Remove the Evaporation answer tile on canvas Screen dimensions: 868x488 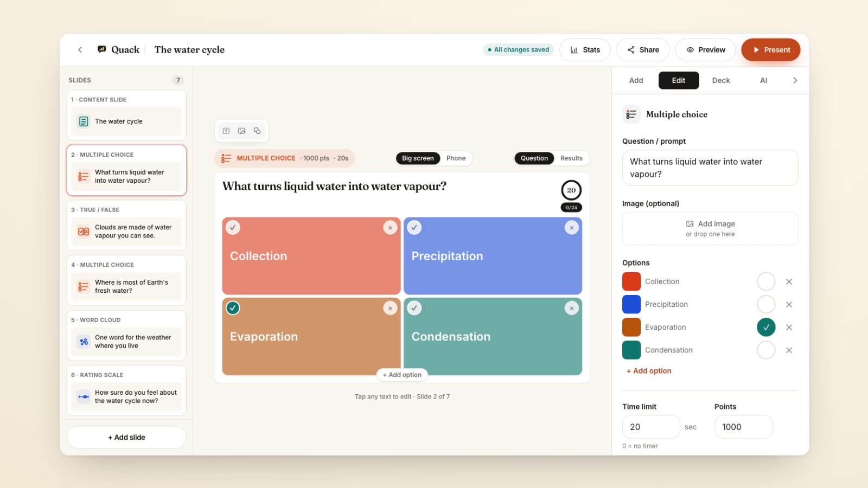click(x=390, y=309)
